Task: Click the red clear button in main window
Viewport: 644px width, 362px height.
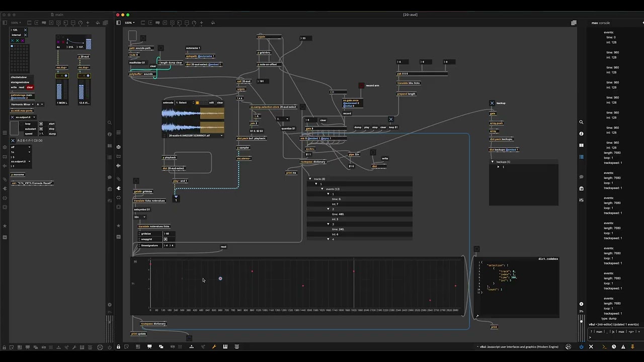Action: pyautogui.click(x=30, y=87)
